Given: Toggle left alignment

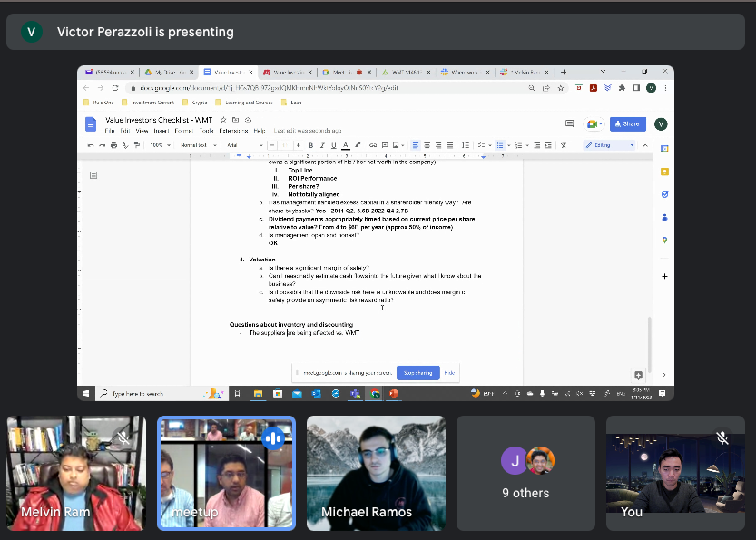Looking at the screenshot, I should click(x=415, y=145).
